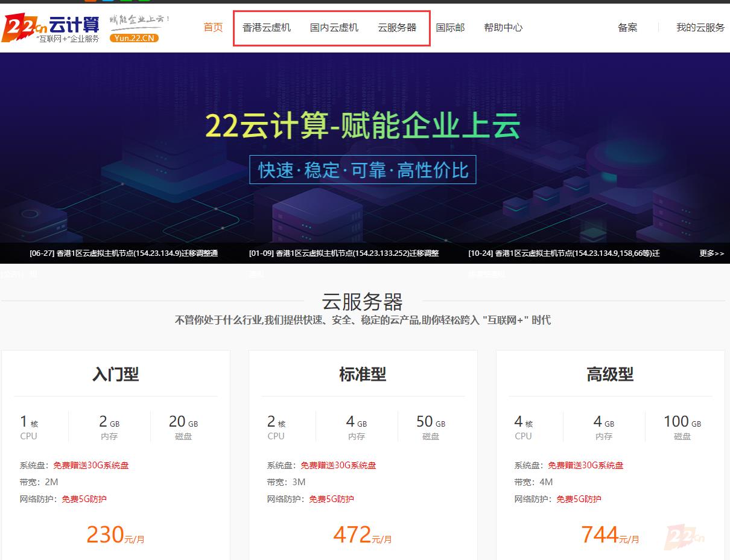This screenshot has width=730, height=560.
Task: Open the 首页 nav item
Action: tap(213, 27)
